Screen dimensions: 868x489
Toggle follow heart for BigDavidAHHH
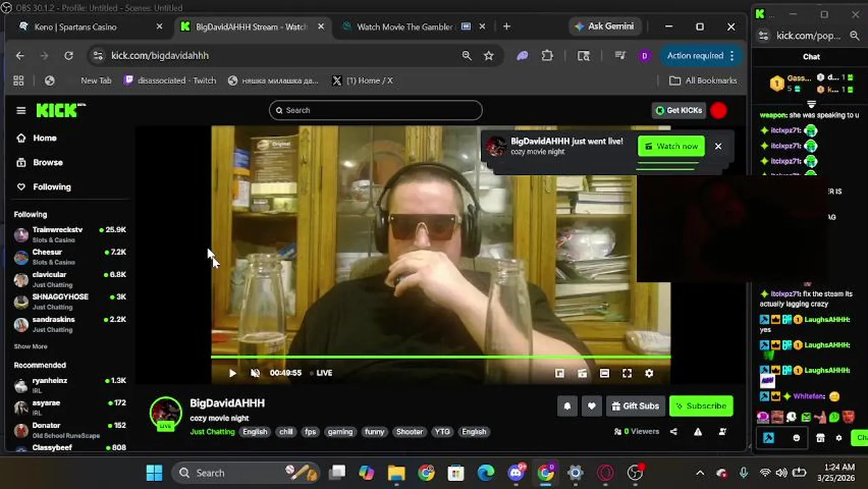click(x=592, y=406)
